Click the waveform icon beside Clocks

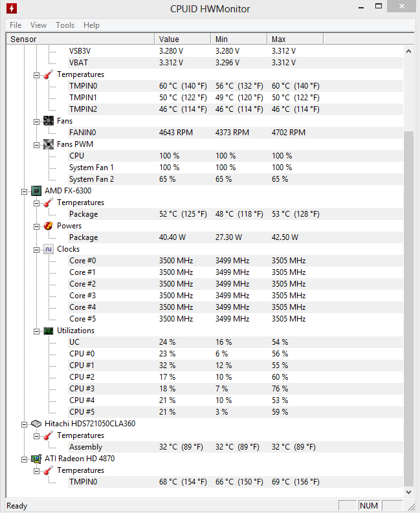pos(49,249)
